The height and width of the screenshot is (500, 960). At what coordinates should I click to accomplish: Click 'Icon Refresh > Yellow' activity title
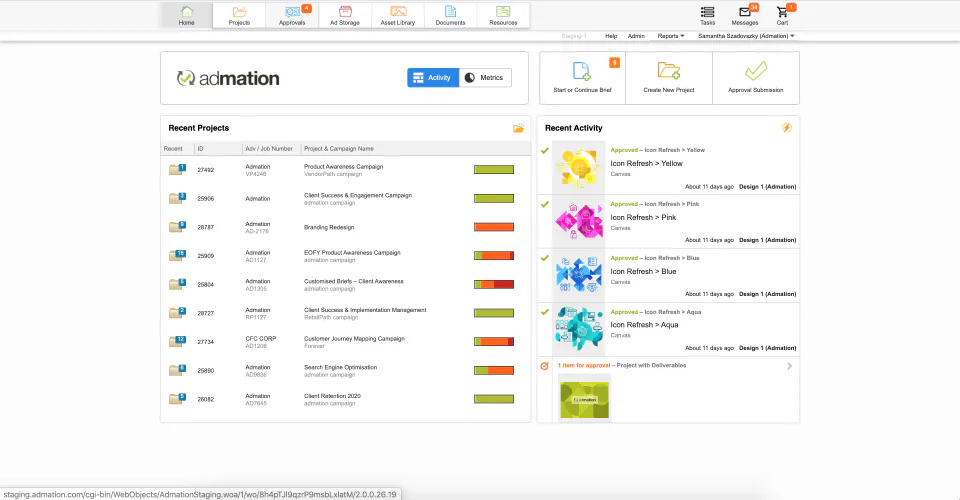(x=647, y=163)
